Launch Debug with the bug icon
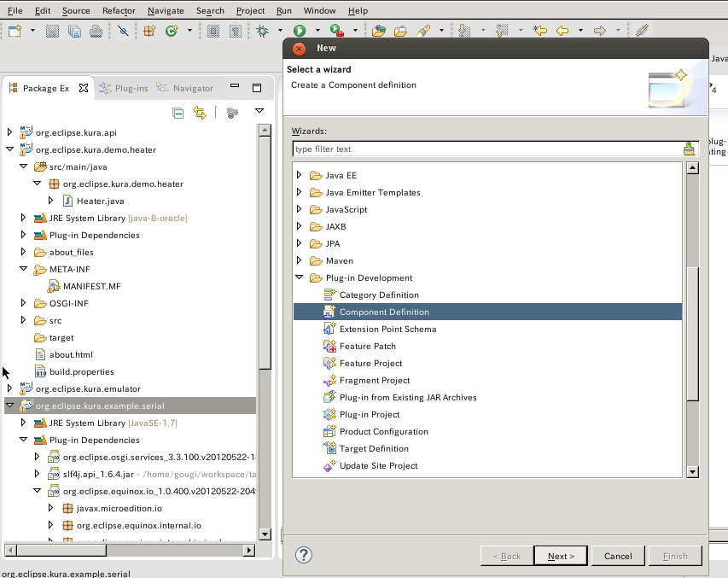Image resolution: width=728 pixels, height=578 pixels. (x=262, y=31)
